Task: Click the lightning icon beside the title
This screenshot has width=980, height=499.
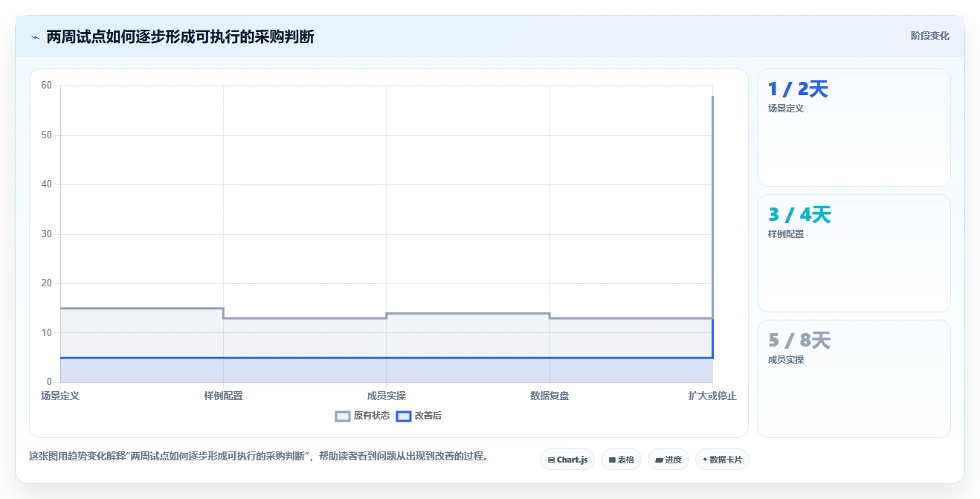Action: pyautogui.click(x=35, y=37)
